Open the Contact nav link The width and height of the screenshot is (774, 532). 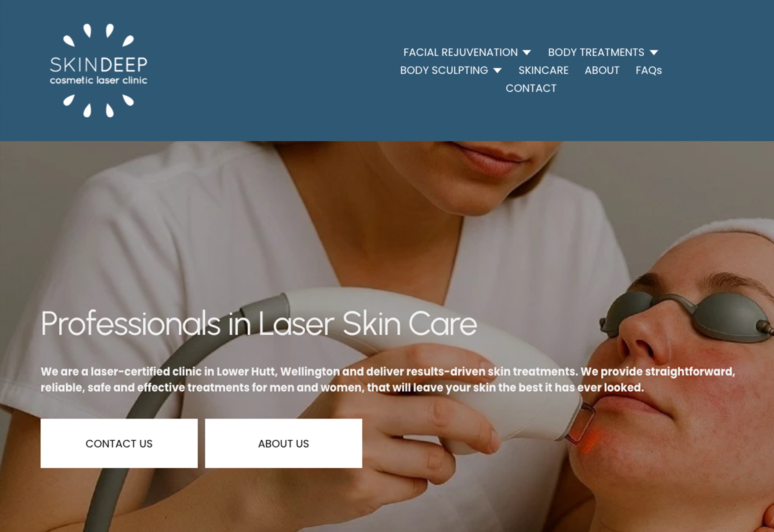pyautogui.click(x=531, y=88)
